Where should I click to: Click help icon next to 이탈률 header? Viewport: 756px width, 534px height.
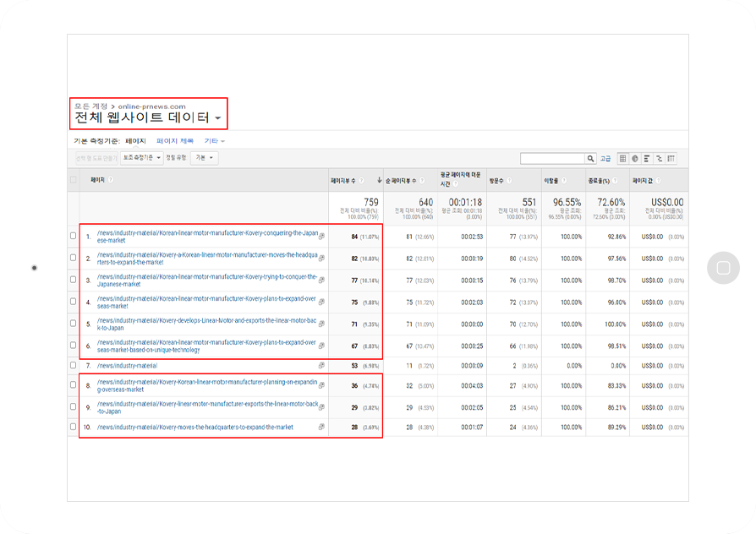point(564,181)
